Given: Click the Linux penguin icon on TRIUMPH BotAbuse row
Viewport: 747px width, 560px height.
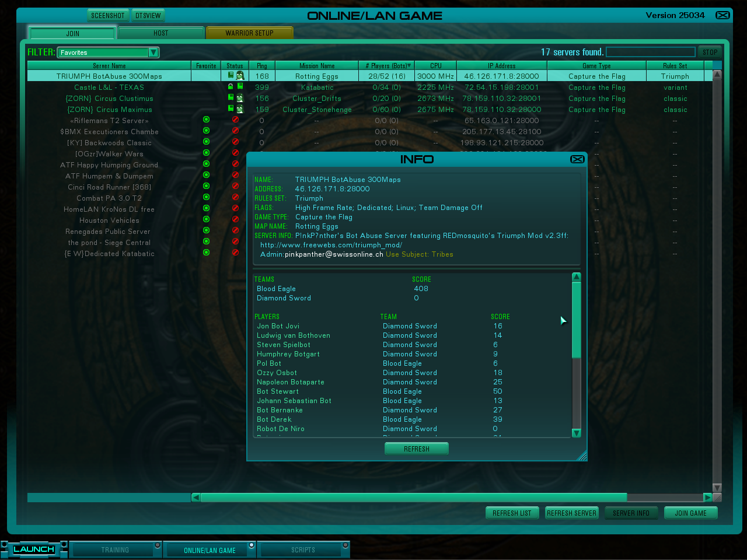Looking at the screenshot, I should coord(240,76).
